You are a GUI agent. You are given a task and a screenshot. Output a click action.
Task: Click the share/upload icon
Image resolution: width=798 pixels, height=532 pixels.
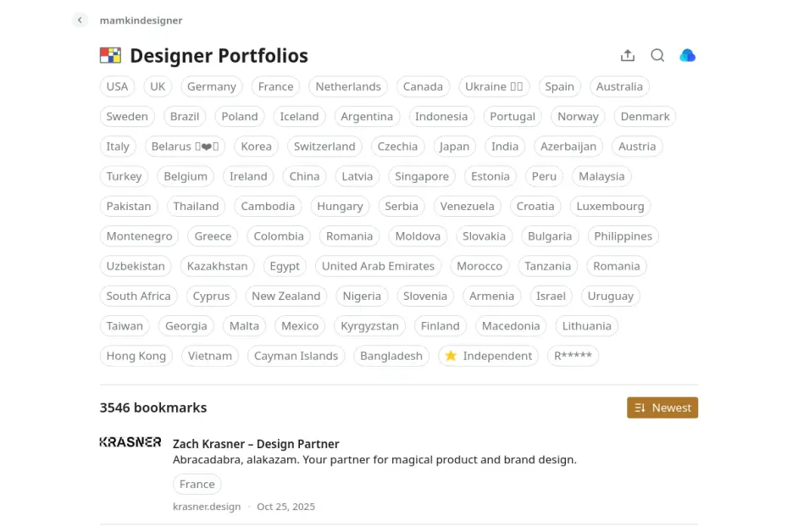tap(628, 56)
